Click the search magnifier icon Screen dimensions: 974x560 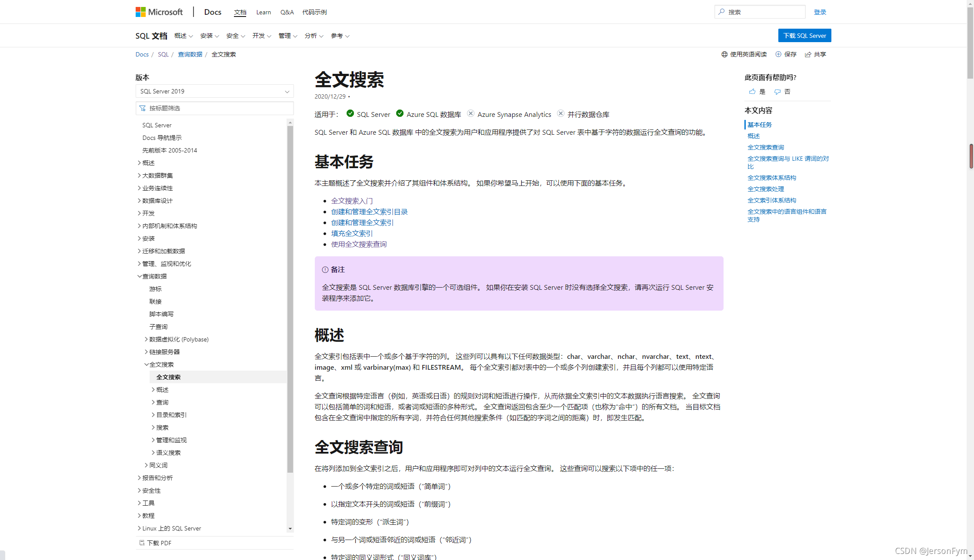click(x=722, y=12)
